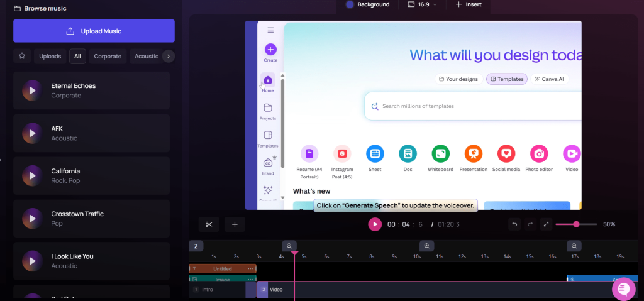Select the All music filter
644x301 pixels.
coord(77,57)
